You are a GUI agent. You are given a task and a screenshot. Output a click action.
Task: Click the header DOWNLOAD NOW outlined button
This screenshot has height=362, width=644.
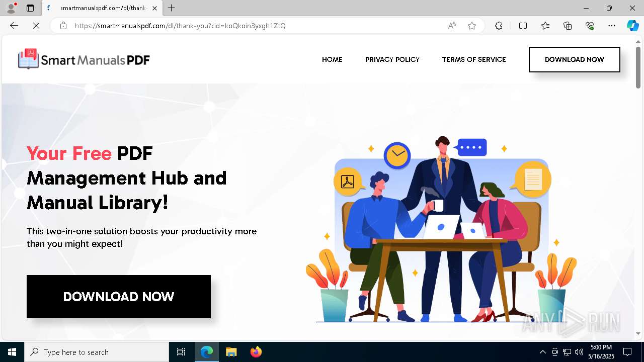coord(574,59)
